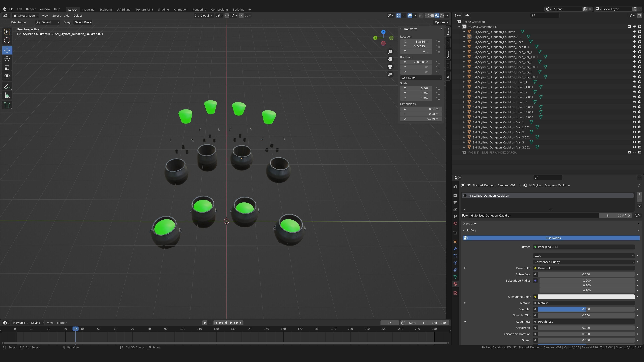Uncheck Stylized Cauldrons JFG collection checkbox

click(629, 27)
